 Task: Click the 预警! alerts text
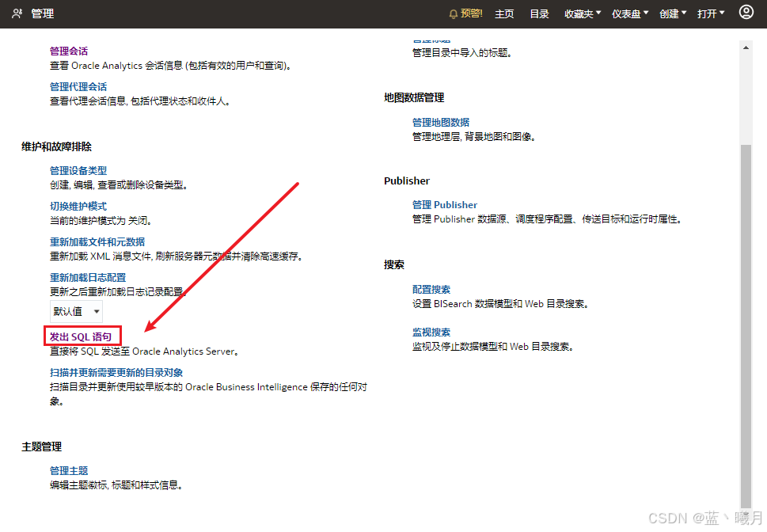pos(472,13)
